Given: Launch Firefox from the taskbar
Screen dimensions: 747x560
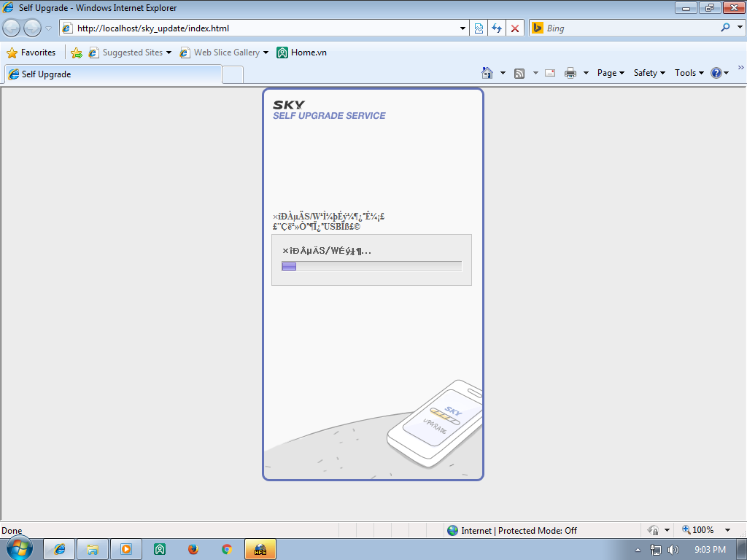Looking at the screenshot, I should click(193, 550).
